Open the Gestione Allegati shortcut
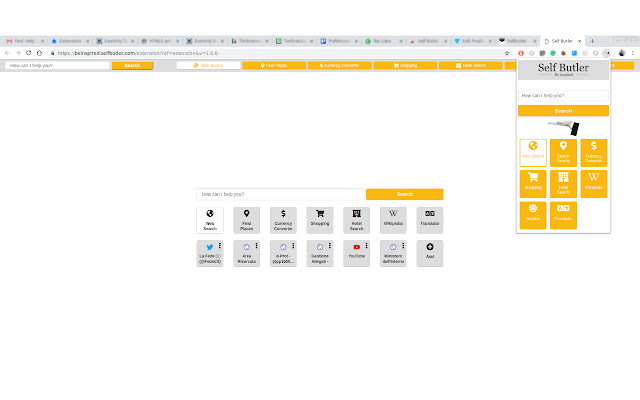 pos(319,254)
